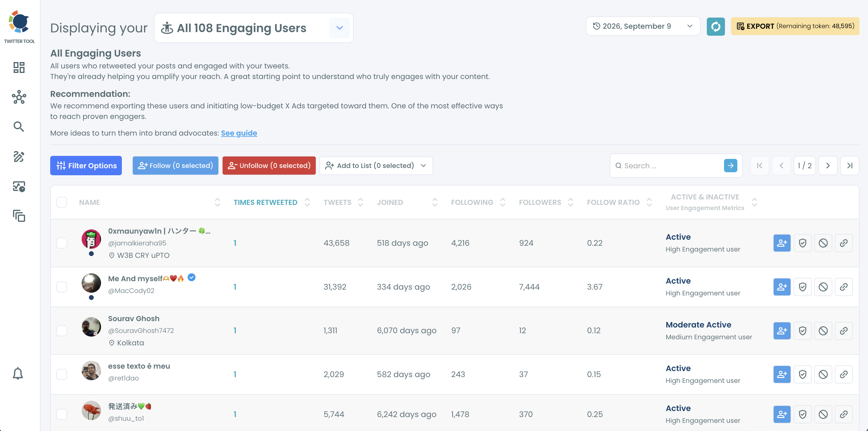Whitelist @MacCody02 using shield icon
Image resolution: width=868 pixels, height=431 pixels.
pyautogui.click(x=802, y=287)
